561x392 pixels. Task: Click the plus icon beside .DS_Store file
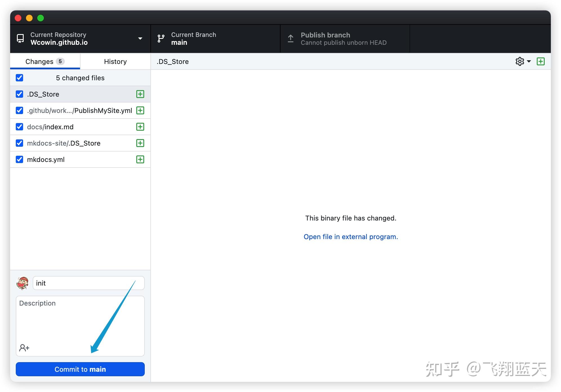point(140,94)
